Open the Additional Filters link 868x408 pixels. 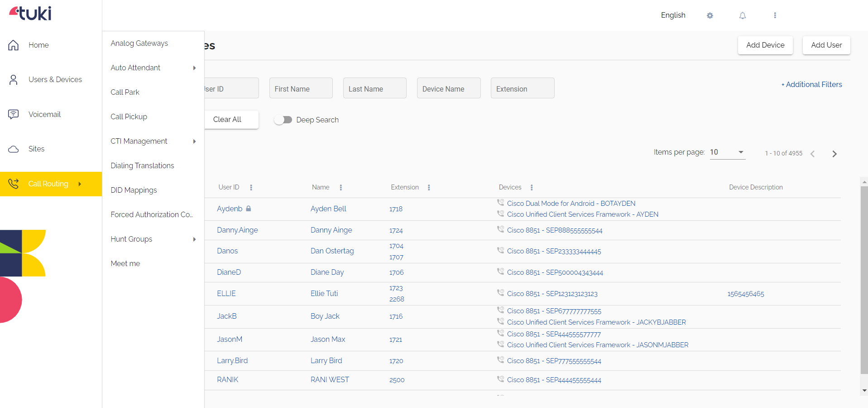coord(811,85)
